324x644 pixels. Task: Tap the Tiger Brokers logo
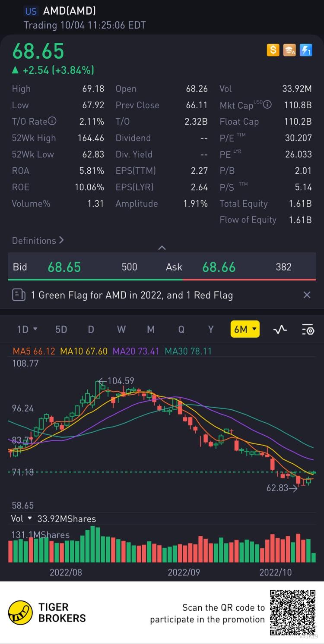47,613
